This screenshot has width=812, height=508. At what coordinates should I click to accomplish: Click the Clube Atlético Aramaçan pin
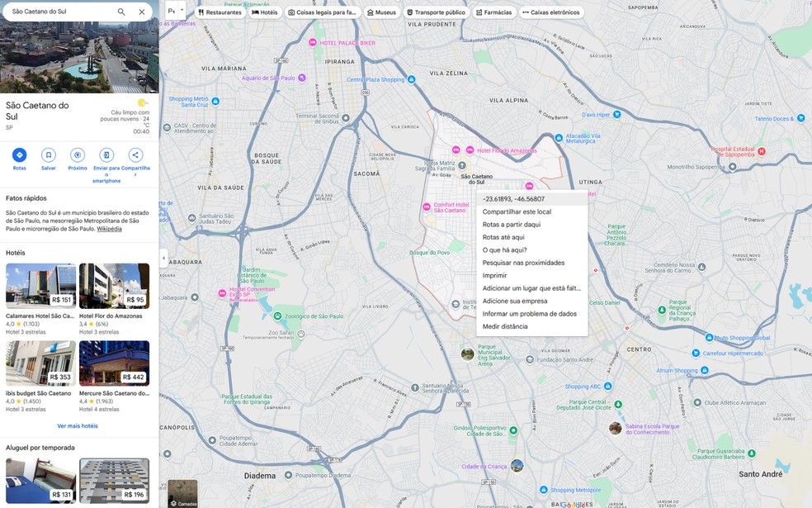[697, 402]
